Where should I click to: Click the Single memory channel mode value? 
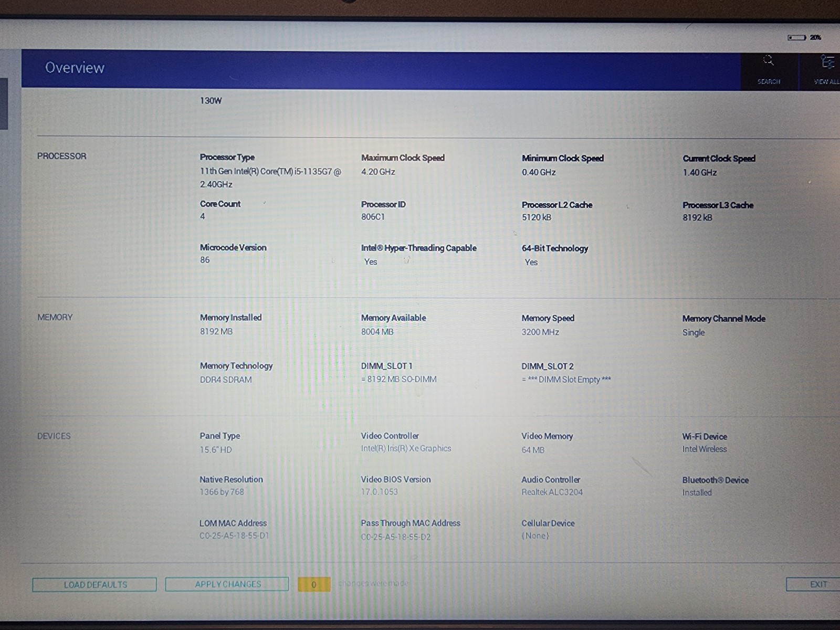(x=694, y=332)
